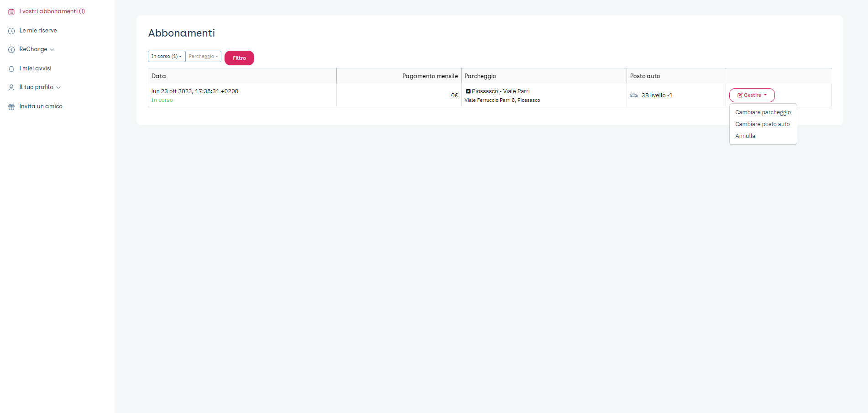The image size is (868, 413).
Task: Expand the Il tuo profilo chevron
Action: pyautogui.click(x=58, y=88)
